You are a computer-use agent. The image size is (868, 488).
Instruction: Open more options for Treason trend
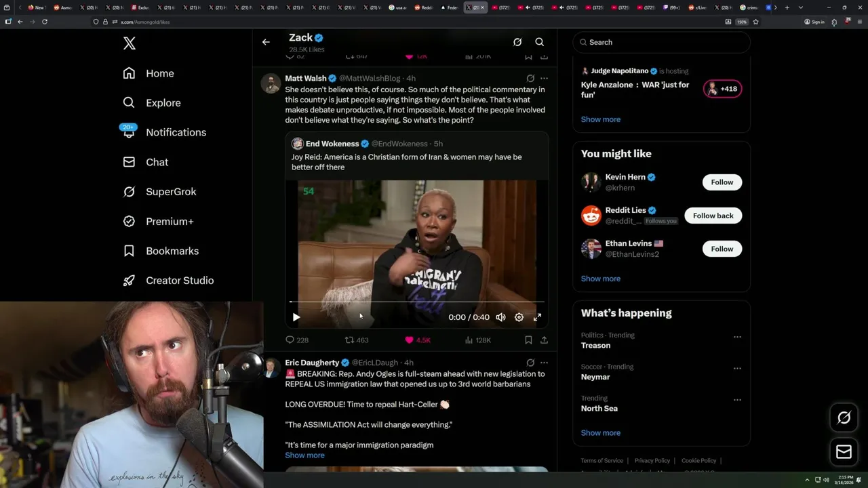click(737, 337)
